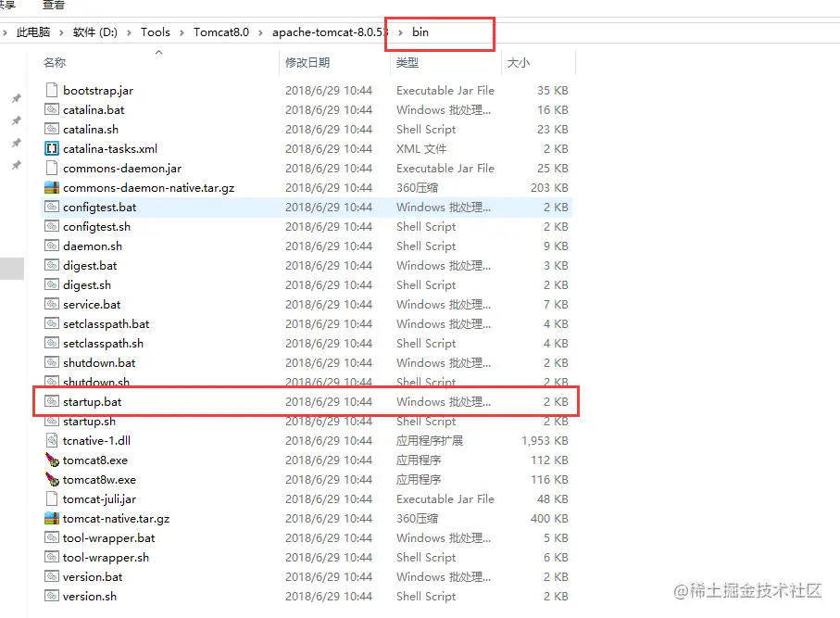Viewport: 840px width, 618px height.
Task: Sort files by 大小 column header
Action: point(518,63)
